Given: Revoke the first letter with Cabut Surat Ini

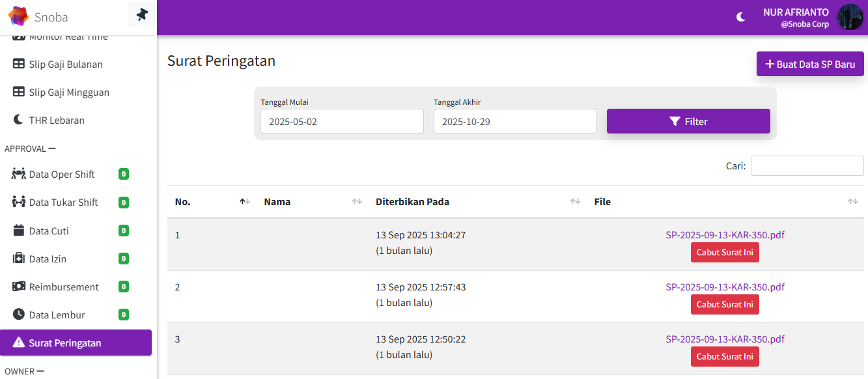Looking at the screenshot, I should [x=725, y=252].
